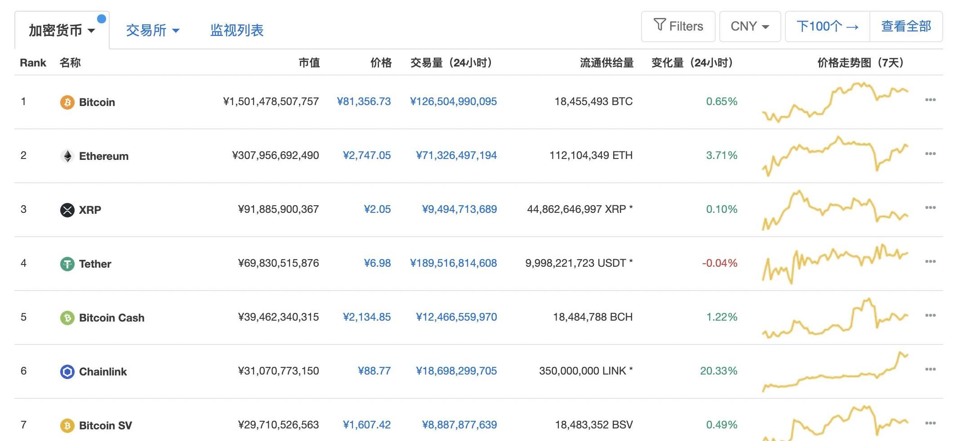The height and width of the screenshot is (441, 980).
Task: Sort by 变化量 (24小时) column header
Action: (692, 63)
